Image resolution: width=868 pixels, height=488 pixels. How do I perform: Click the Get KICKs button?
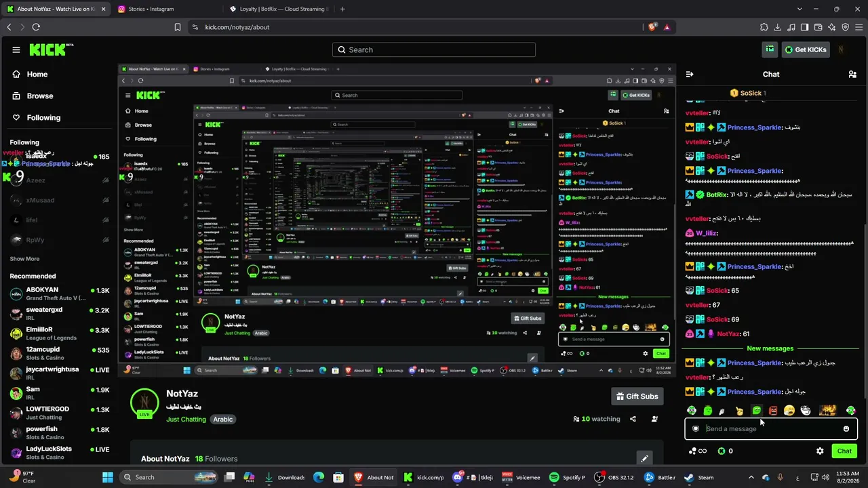click(x=806, y=49)
